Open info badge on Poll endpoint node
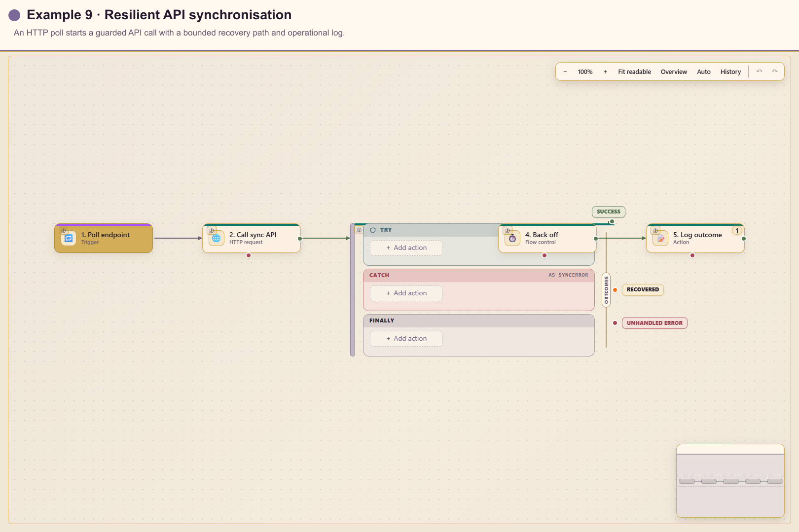799x532 pixels. coord(64,231)
